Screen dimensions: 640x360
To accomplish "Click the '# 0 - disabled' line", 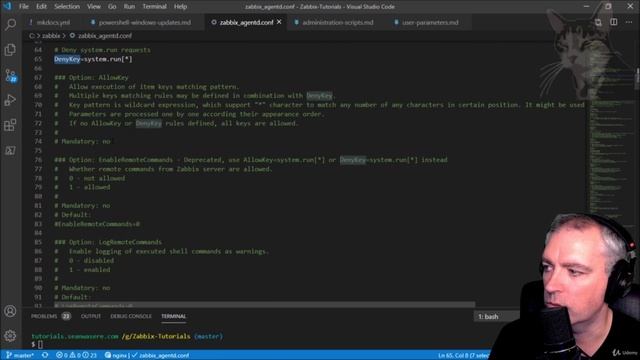I will [x=84, y=260].
